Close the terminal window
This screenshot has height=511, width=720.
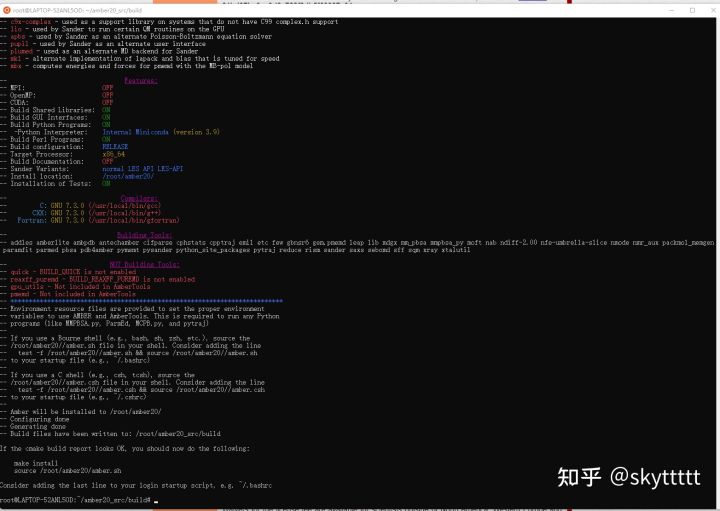[x=713, y=10]
